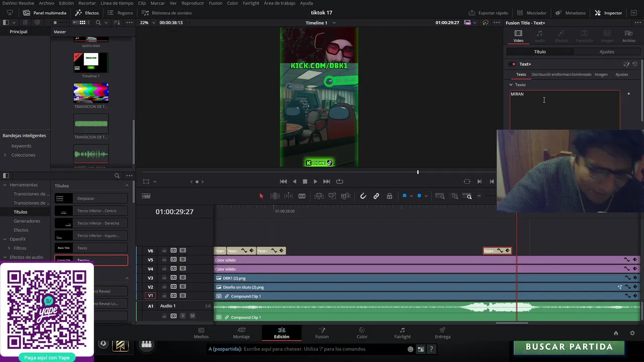
Task: Click the Replace clip icon
Action: (x=346, y=196)
